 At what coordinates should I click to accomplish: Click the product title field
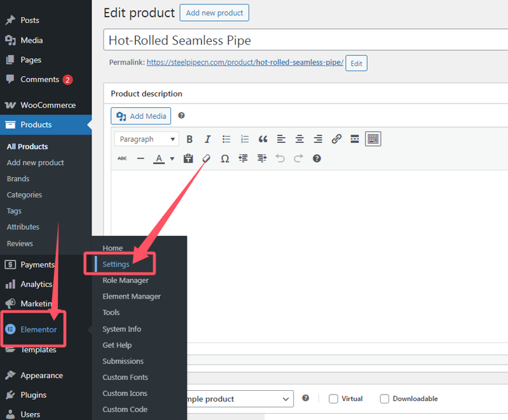coord(306,40)
